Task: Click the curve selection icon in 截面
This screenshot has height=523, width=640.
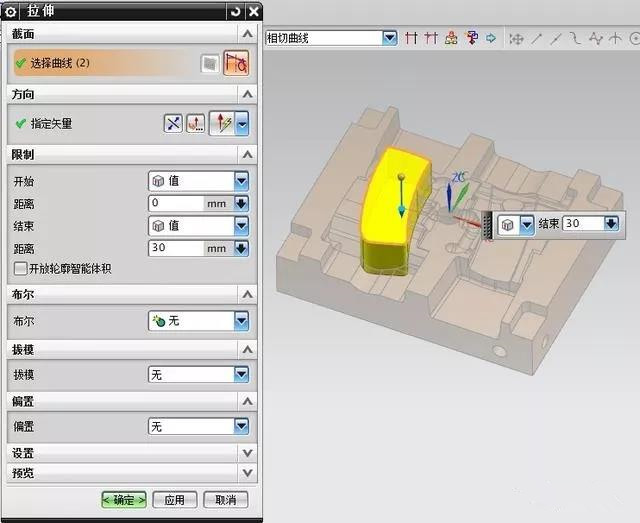Action: coord(237,63)
